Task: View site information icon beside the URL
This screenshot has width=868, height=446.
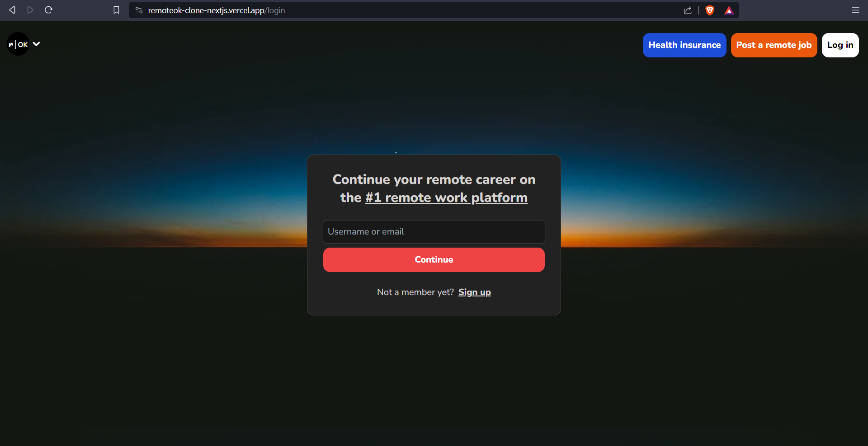Action: pos(139,10)
